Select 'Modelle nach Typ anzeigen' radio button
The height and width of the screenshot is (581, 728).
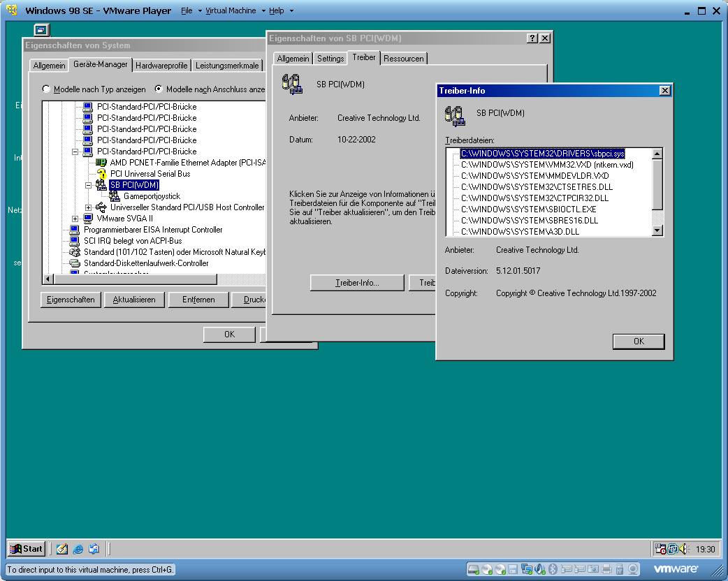tap(46, 89)
